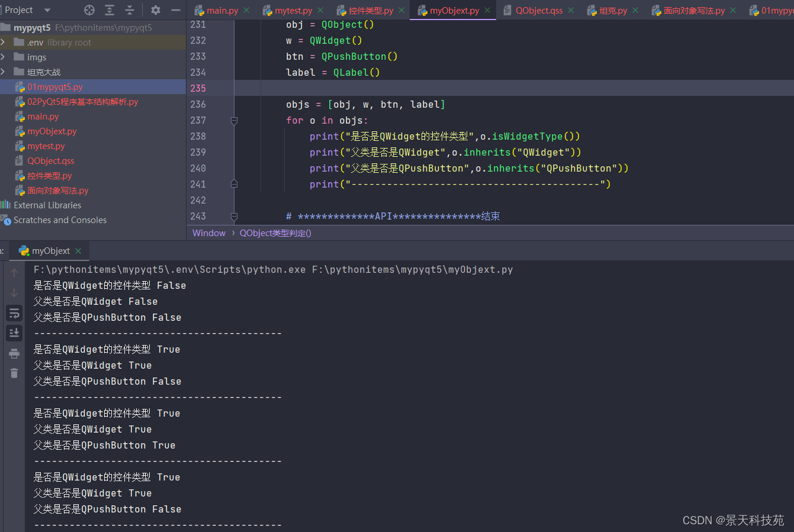
Task: Click the 01mypyqt5.py editor tab
Action: 772,10
